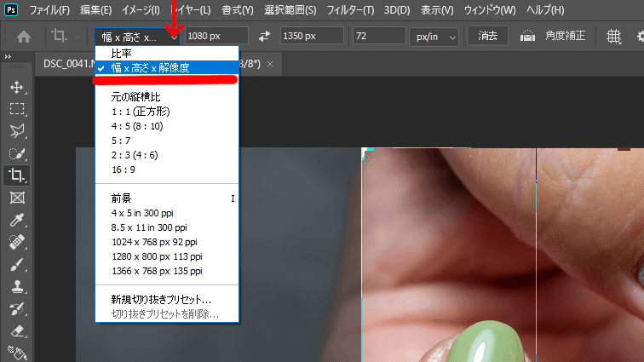This screenshot has width=644, height=362.
Task: Choose the 前景 front image option
Action: (167, 198)
